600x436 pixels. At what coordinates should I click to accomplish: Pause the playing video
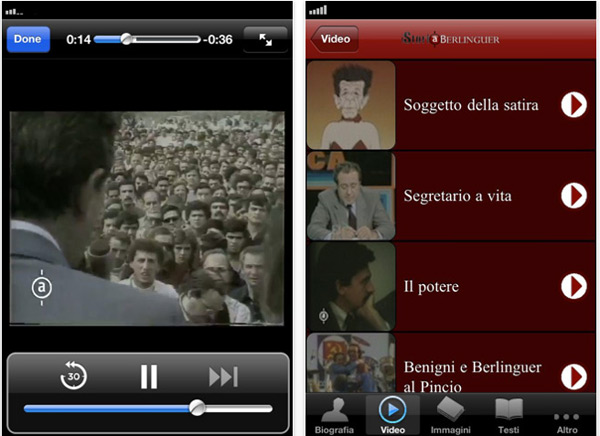[149, 376]
